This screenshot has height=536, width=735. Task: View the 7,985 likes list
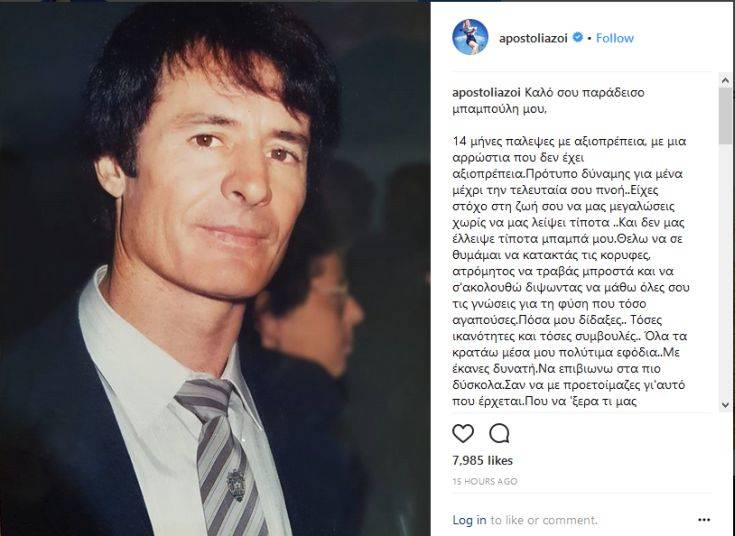tap(482, 461)
